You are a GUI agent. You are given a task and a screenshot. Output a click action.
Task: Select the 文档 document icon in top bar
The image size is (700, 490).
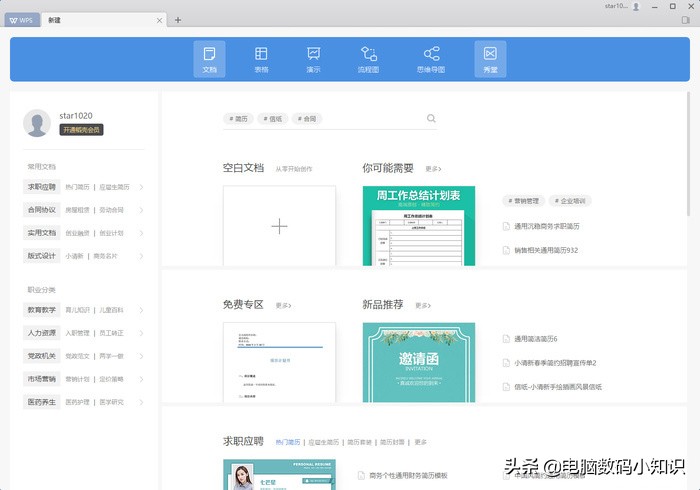(209, 59)
